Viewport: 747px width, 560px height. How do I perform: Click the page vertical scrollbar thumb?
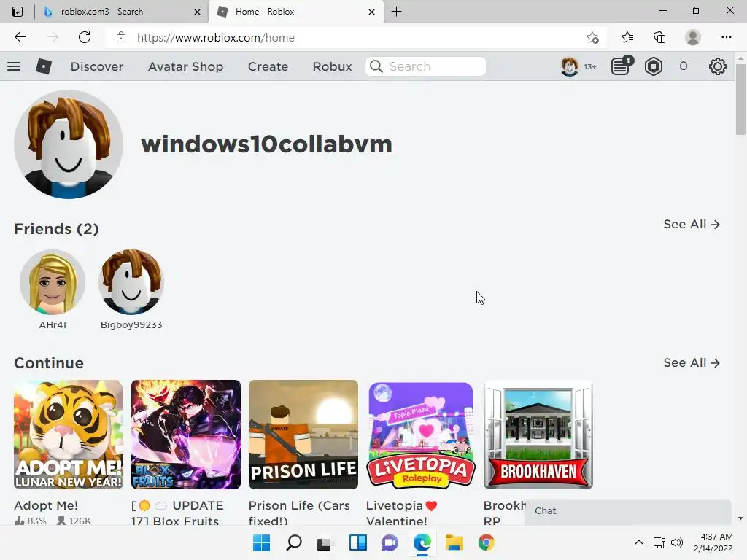[x=740, y=98]
